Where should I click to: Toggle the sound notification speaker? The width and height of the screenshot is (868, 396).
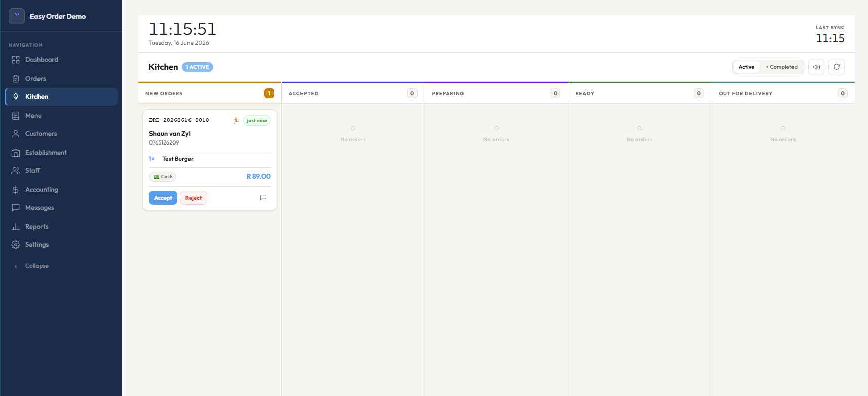click(x=816, y=67)
